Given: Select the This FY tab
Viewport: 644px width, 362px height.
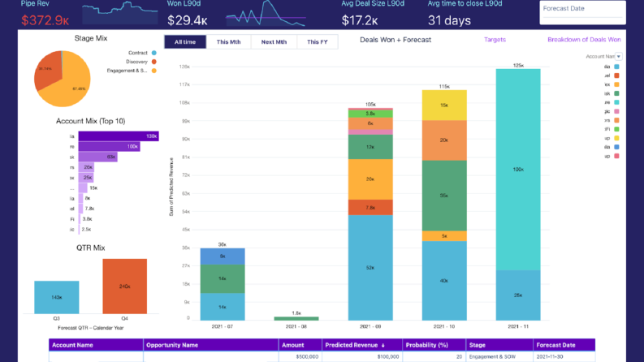Looking at the screenshot, I should tap(317, 42).
